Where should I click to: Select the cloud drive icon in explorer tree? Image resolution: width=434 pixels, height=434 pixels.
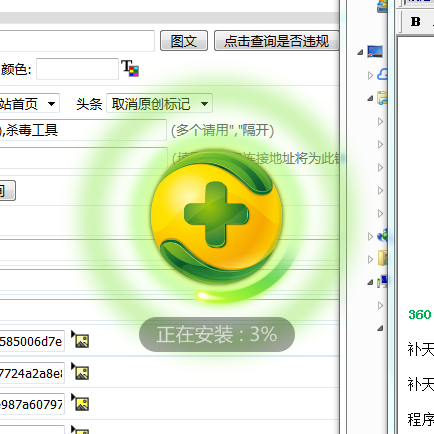[x=382, y=74]
